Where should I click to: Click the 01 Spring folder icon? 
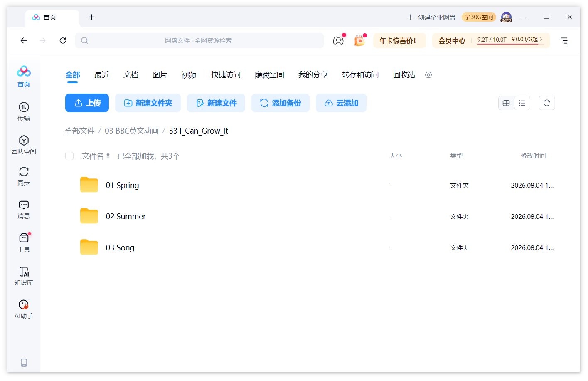[x=89, y=185]
